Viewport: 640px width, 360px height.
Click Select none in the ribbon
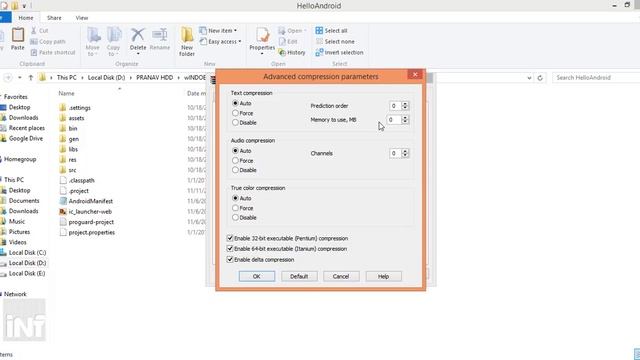tap(335, 42)
